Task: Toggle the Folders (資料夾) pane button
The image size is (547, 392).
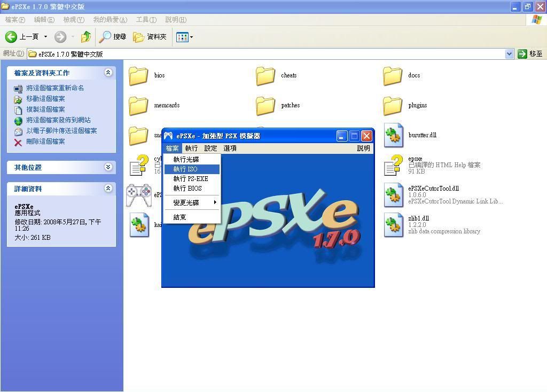Action: pyautogui.click(x=150, y=37)
